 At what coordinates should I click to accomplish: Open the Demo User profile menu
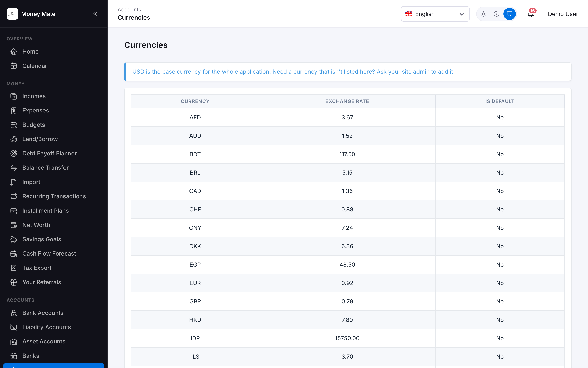pyautogui.click(x=563, y=14)
